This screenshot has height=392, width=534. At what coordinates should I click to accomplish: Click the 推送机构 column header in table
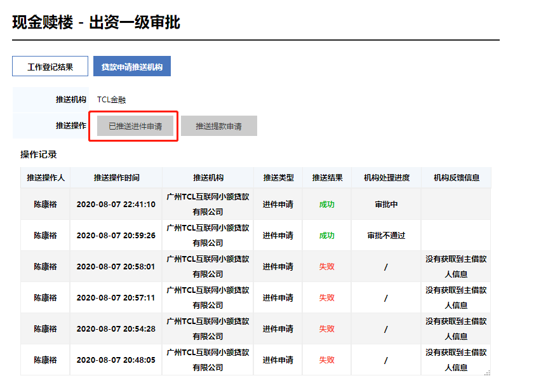pos(208,178)
